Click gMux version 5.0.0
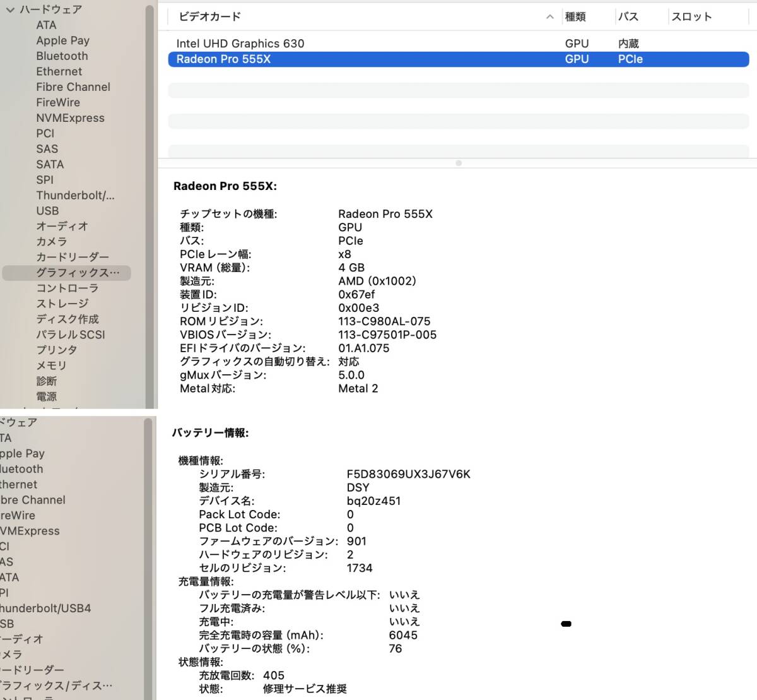The width and height of the screenshot is (757, 700). [x=351, y=375]
